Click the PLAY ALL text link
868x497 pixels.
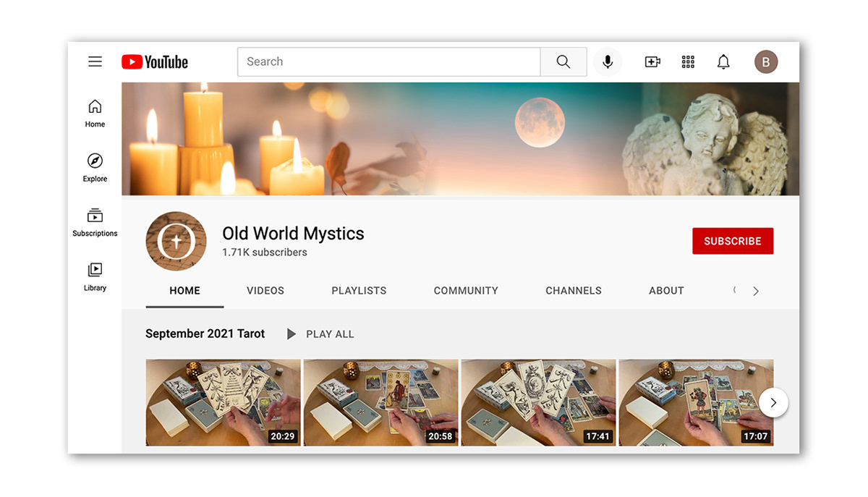pos(330,334)
